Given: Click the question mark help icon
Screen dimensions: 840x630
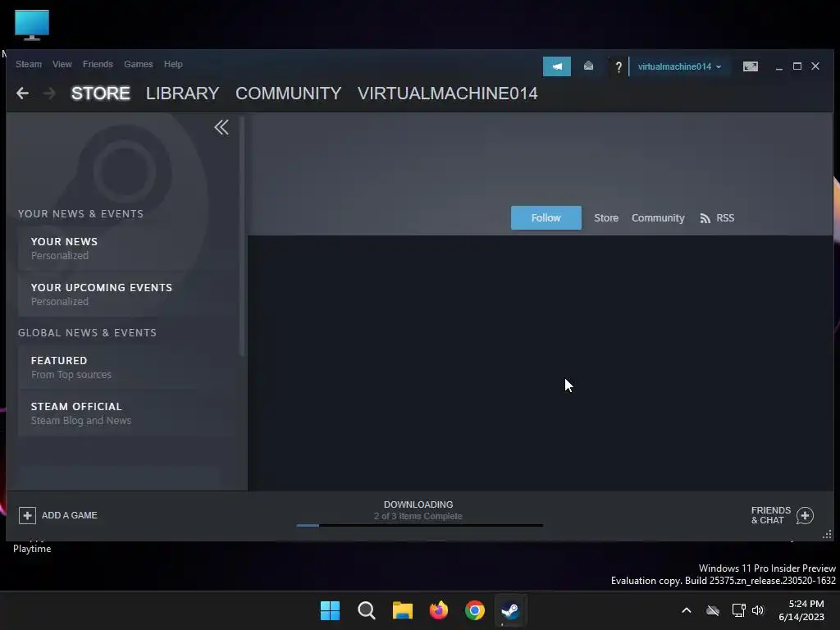Looking at the screenshot, I should coord(619,67).
